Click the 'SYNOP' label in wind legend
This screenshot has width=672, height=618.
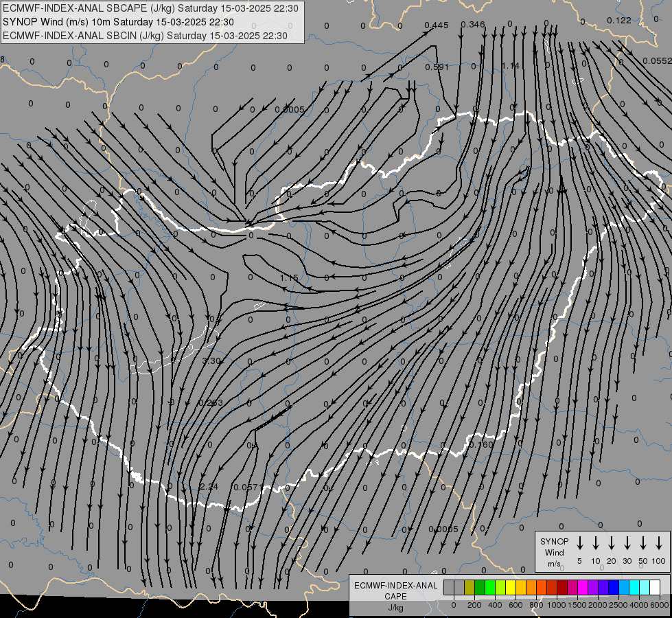click(x=554, y=541)
